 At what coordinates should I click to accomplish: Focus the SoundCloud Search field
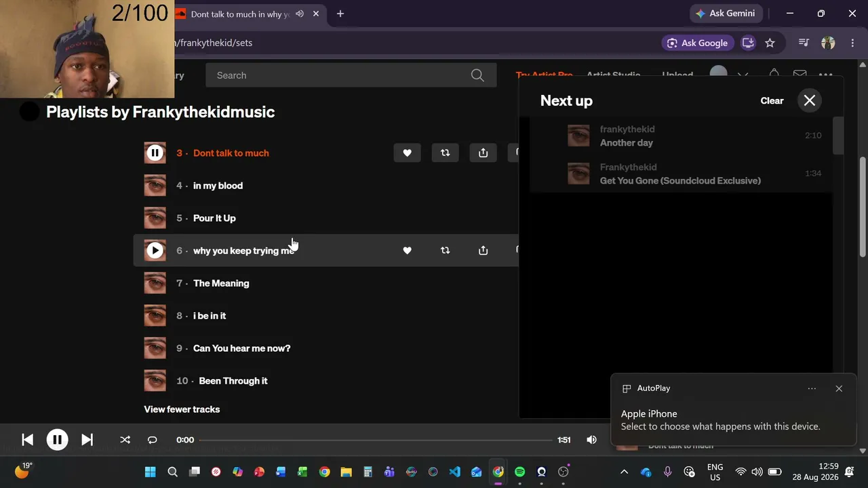pos(351,75)
